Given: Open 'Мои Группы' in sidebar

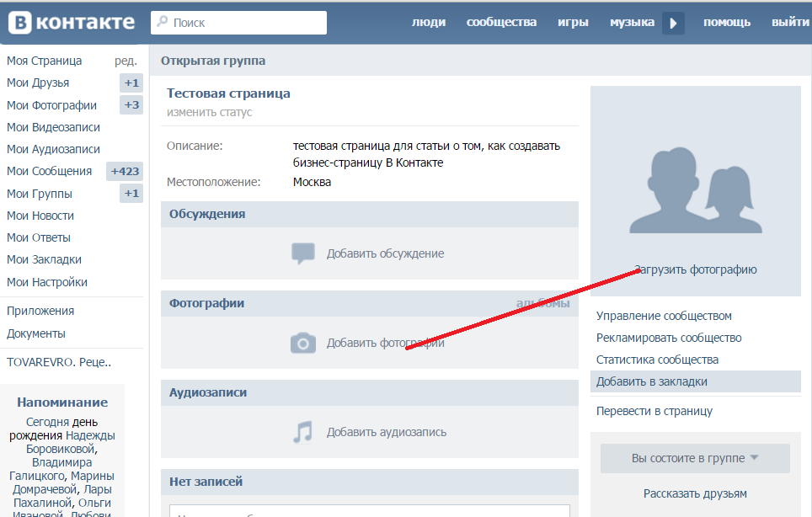Looking at the screenshot, I should point(40,194).
